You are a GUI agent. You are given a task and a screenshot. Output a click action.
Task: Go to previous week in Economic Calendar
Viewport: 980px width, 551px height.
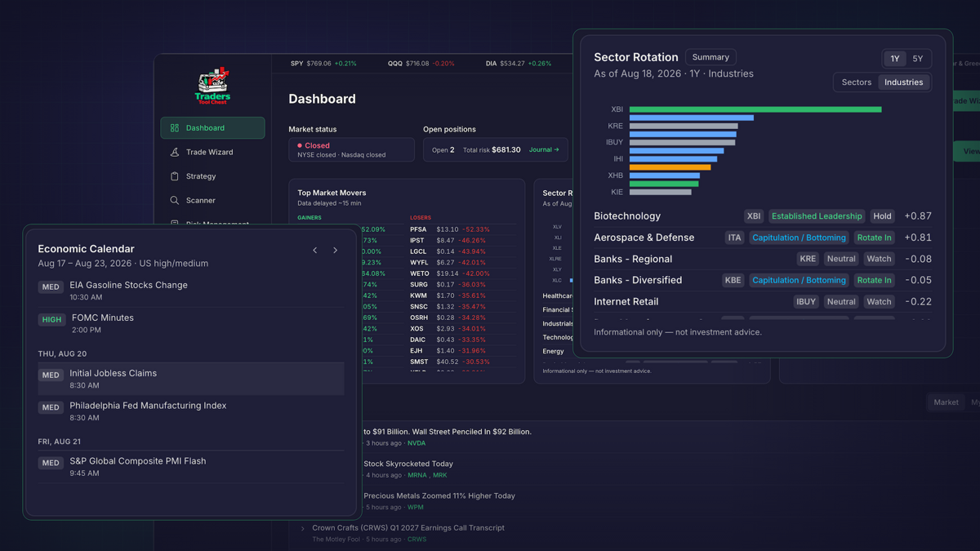point(315,251)
